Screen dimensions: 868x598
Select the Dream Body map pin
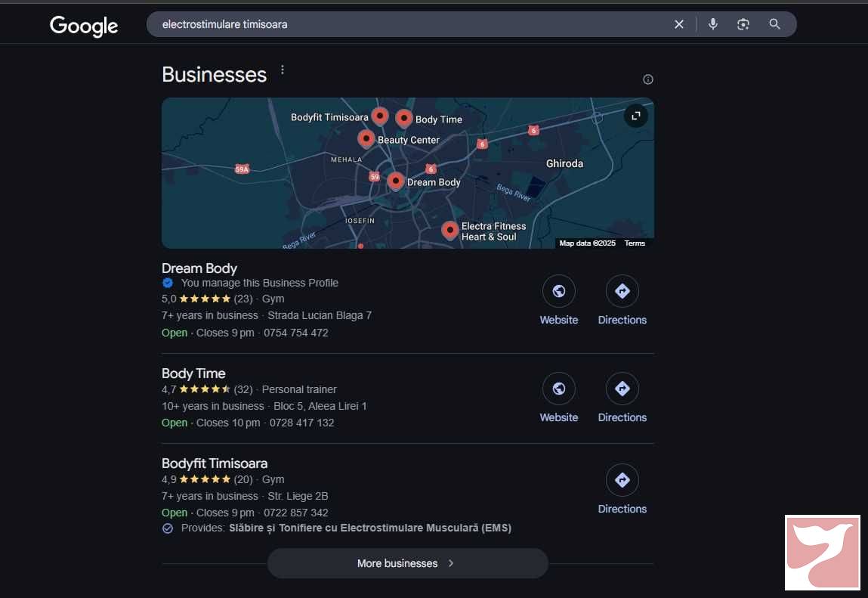(395, 181)
